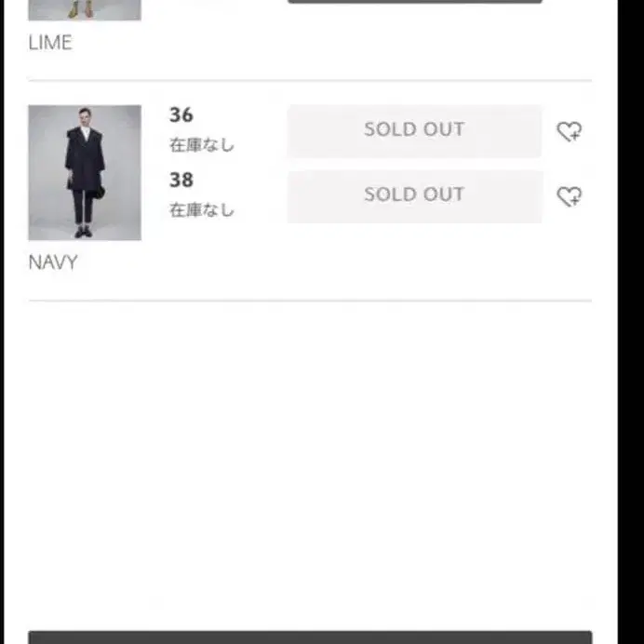Add NAVY size 36 to wishlist heart

[x=569, y=132]
